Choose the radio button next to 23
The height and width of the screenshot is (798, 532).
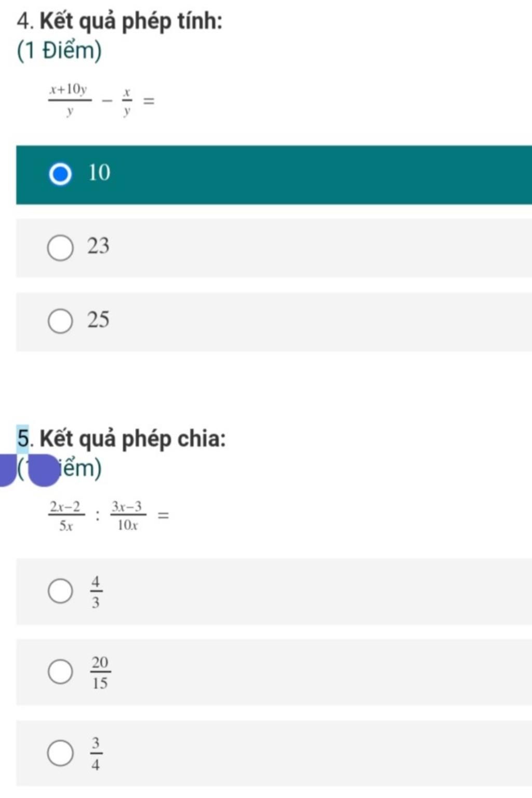point(60,248)
